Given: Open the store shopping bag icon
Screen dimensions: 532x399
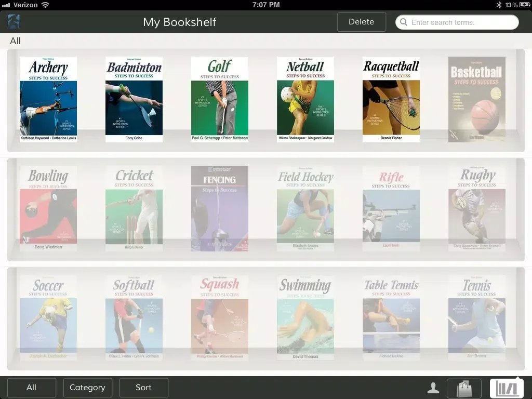Looking at the screenshot, I should (x=464, y=388).
